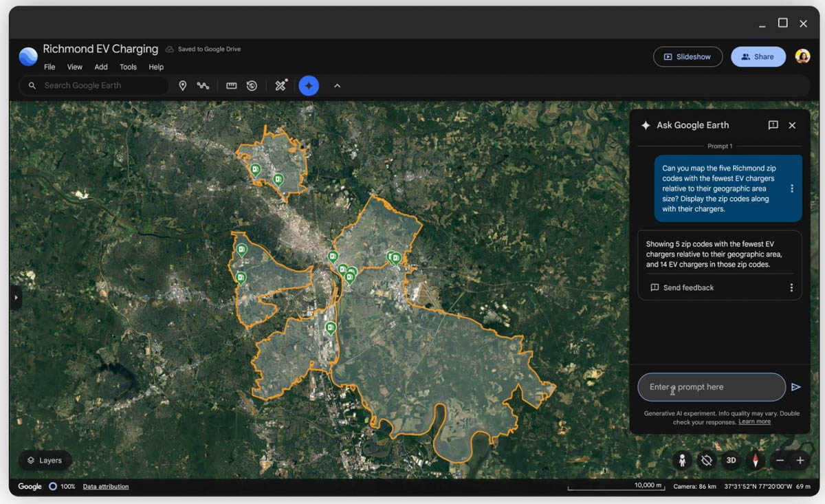Click the Slideshow button
The image size is (825, 504).
[687, 56]
